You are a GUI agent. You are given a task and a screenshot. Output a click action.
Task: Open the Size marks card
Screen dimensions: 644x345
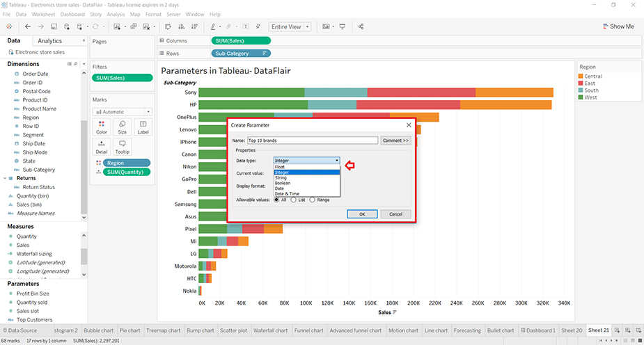[x=122, y=127]
